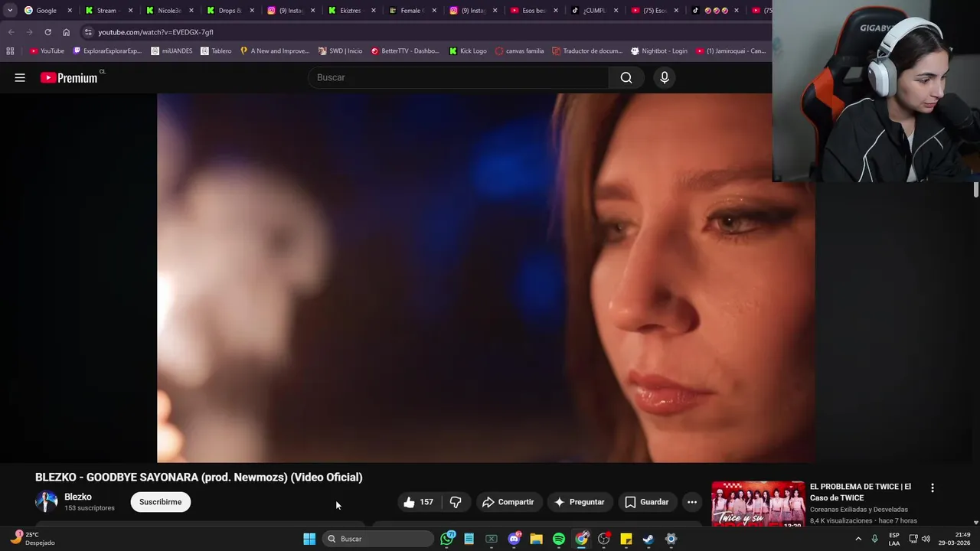This screenshot has width=980, height=551.
Task: Open options for EL PROBLEMA DE TWICE video
Action: [933, 487]
